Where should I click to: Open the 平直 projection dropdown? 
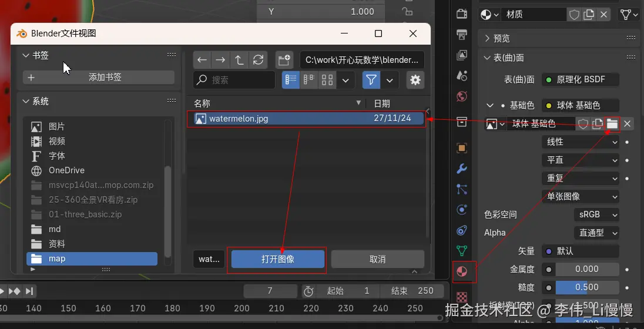(x=581, y=160)
